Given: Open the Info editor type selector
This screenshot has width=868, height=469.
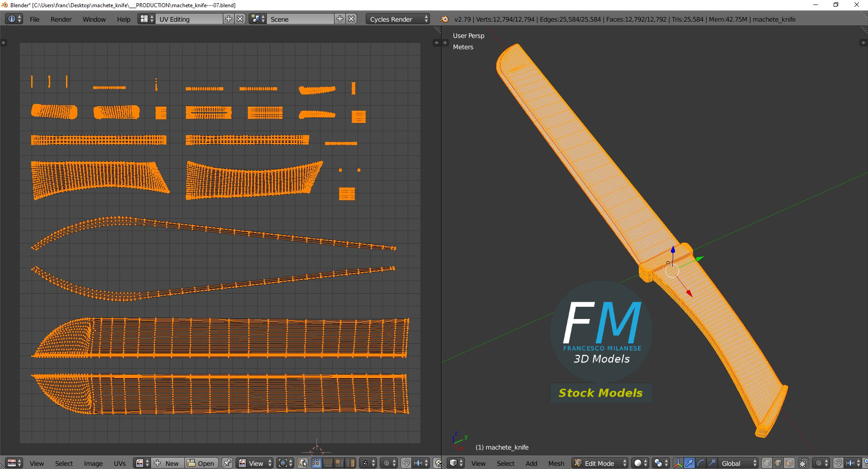Looking at the screenshot, I should click(14, 19).
